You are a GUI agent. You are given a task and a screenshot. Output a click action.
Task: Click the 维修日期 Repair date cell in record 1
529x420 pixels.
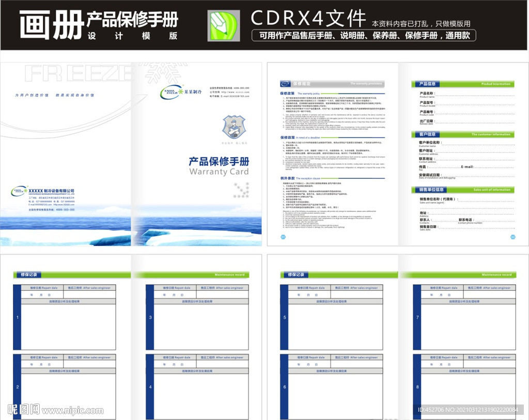coord(42,288)
